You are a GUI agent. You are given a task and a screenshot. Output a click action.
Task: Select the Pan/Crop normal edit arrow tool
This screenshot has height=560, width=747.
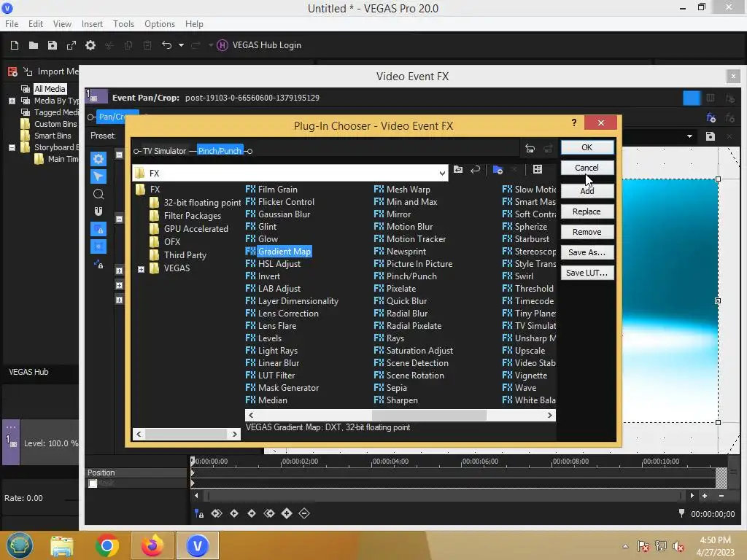pos(98,176)
